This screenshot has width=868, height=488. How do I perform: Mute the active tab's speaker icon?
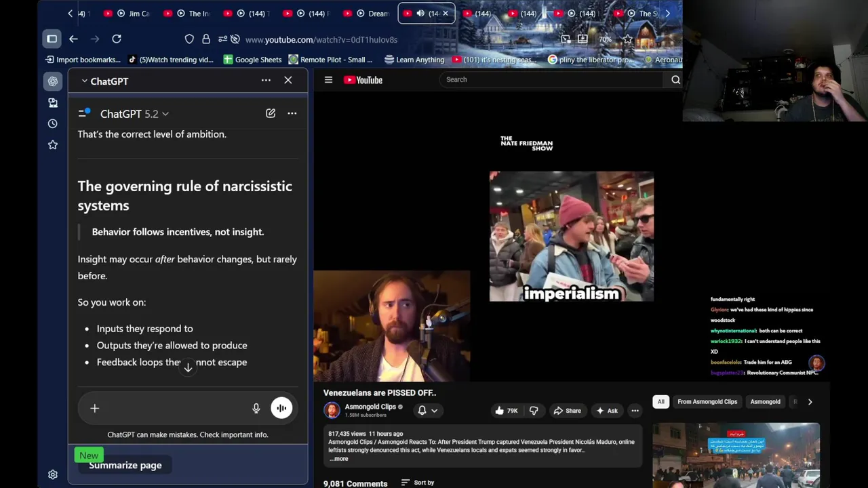(x=420, y=14)
